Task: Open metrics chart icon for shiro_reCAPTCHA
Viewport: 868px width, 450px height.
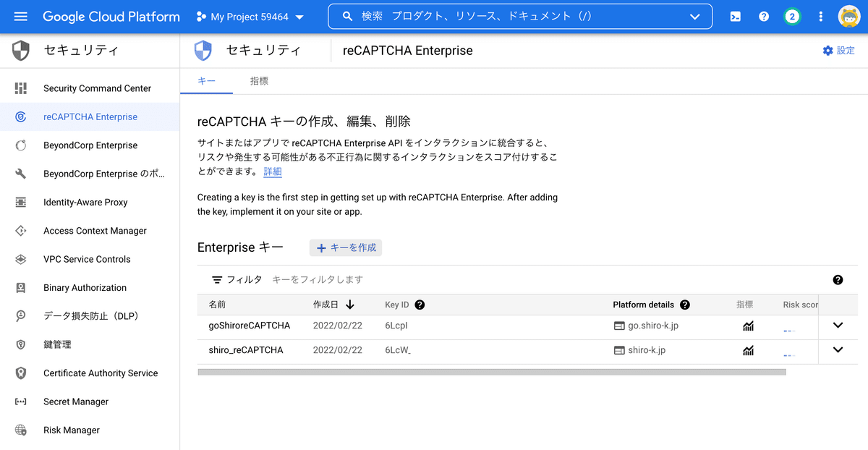Action: pyautogui.click(x=748, y=351)
